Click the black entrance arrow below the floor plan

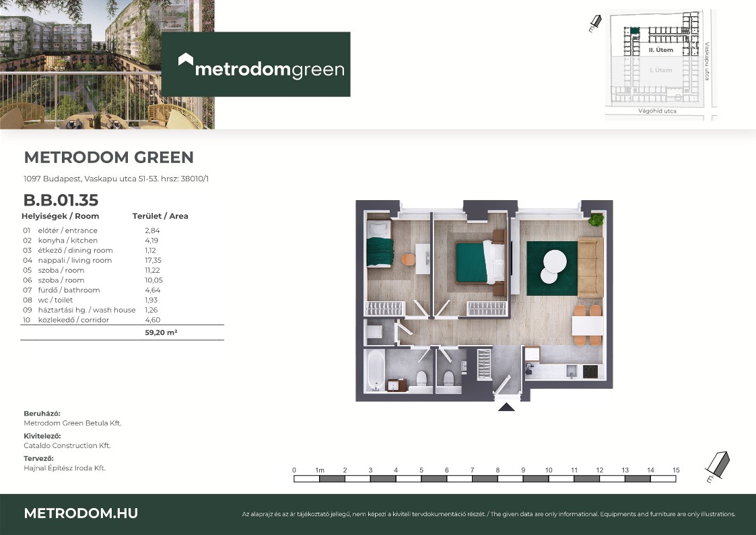pos(506,406)
